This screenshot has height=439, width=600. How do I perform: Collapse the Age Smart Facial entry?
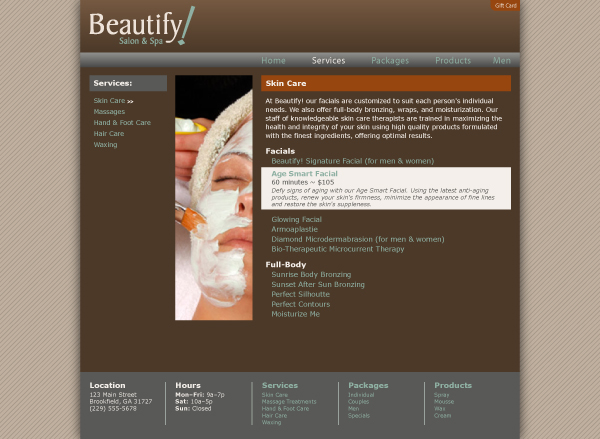tap(304, 174)
